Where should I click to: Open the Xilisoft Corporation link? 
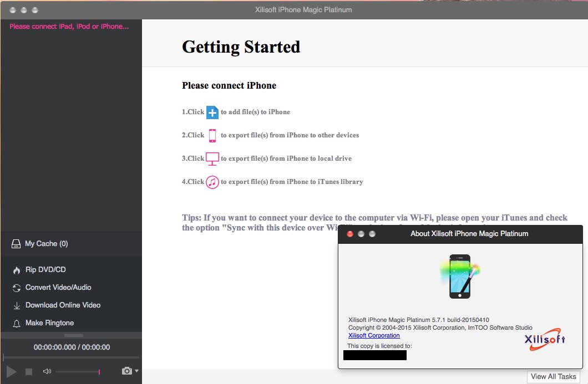[374, 336]
